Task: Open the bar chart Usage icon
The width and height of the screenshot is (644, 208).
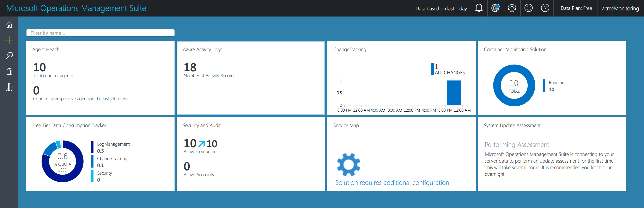Action: pyautogui.click(x=9, y=87)
